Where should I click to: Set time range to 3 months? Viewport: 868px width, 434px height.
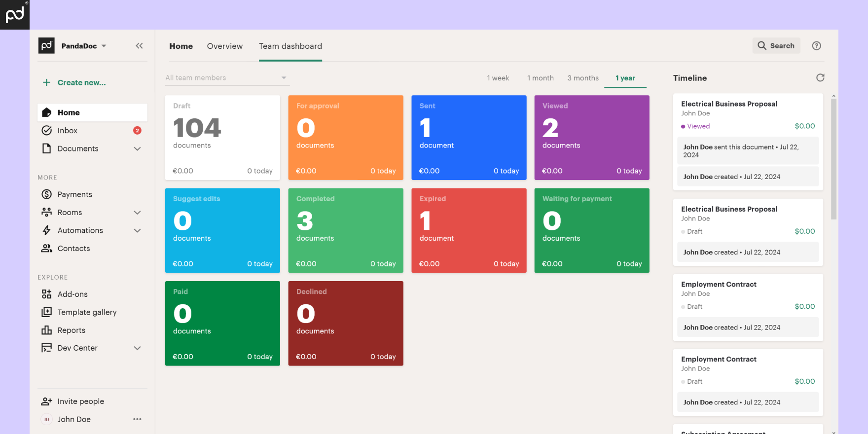pos(582,78)
